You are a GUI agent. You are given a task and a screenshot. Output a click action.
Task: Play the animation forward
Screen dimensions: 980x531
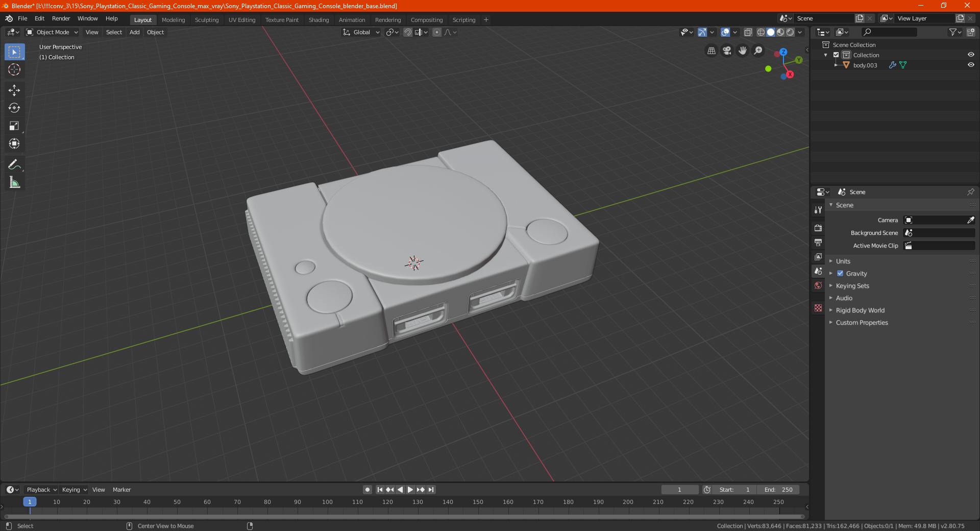click(x=410, y=490)
